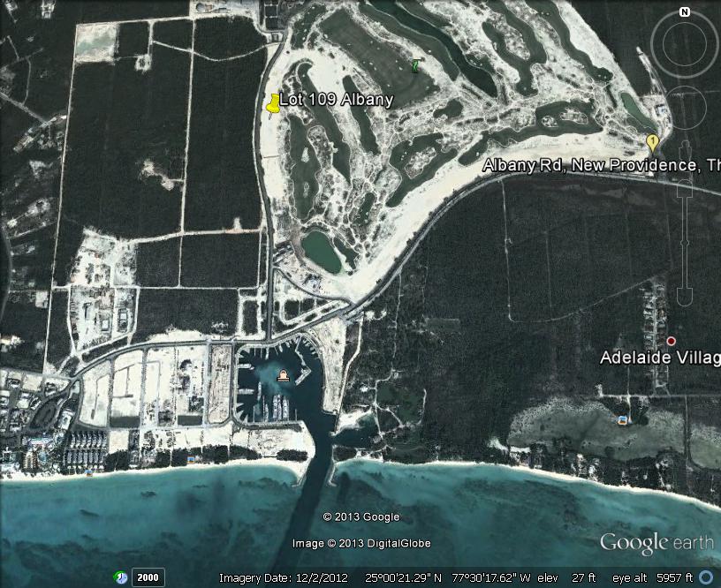Select the Adelaide Village place label

click(x=660, y=358)
